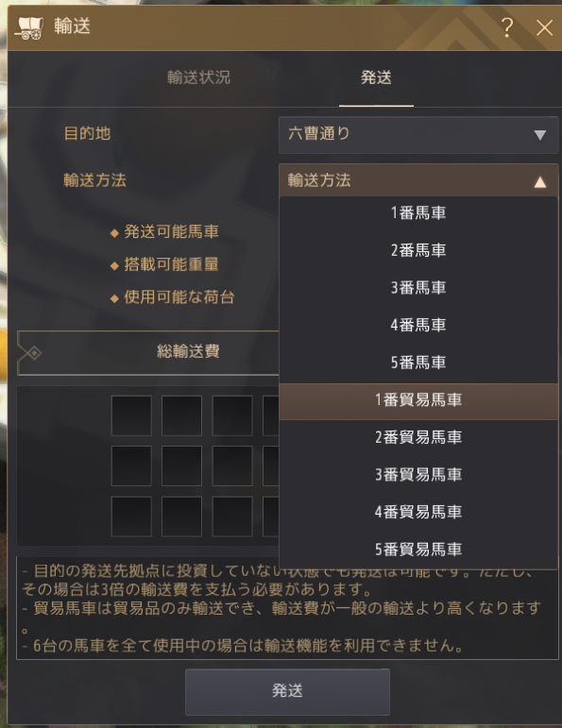562x728 pixels.
Task: Select 5番馬車 option
Action: point(418,363)
